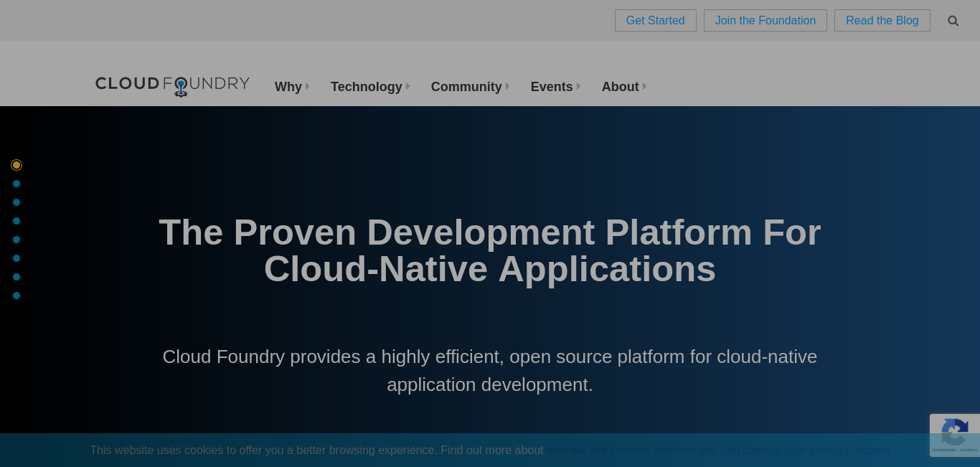Jump to the fourth slide indicator dot

(17, 221)
